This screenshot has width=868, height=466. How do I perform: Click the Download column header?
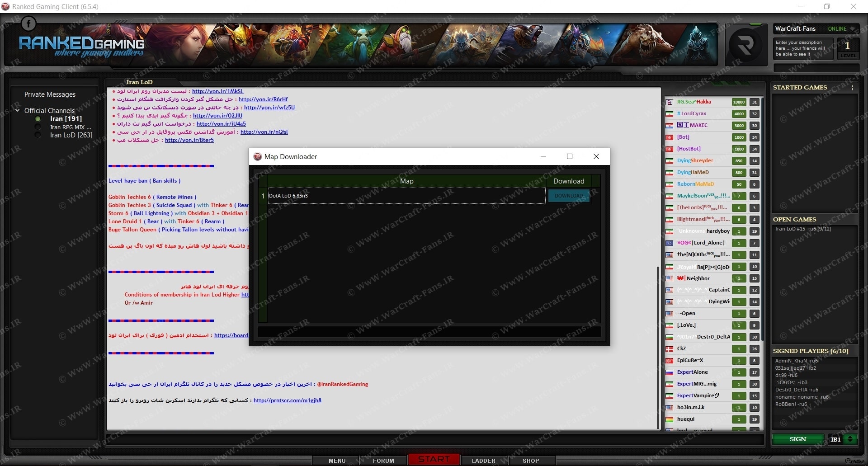click(x=569, y=181)
